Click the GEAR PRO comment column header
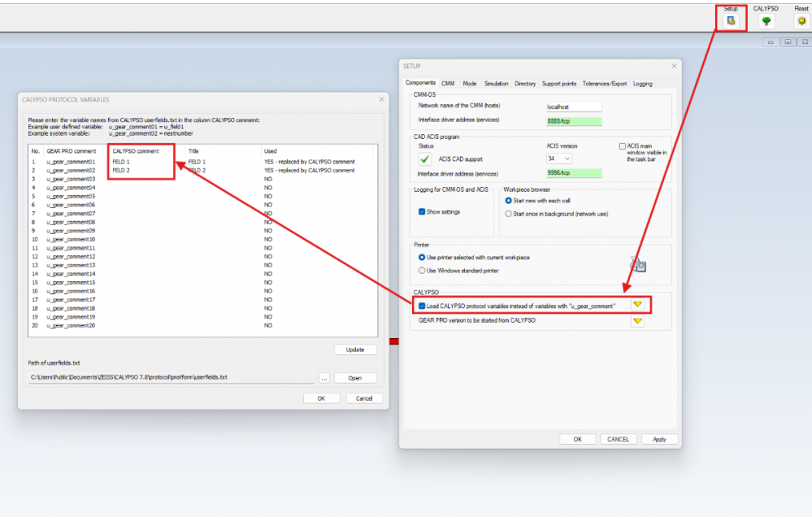This screenshot has width=812, height=517. pos(72,151)
